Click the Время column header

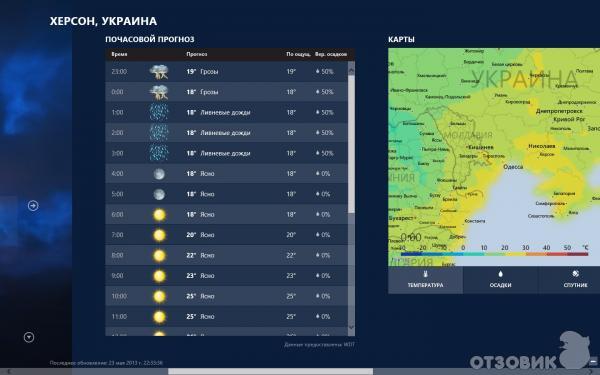[x=119, y=54]
